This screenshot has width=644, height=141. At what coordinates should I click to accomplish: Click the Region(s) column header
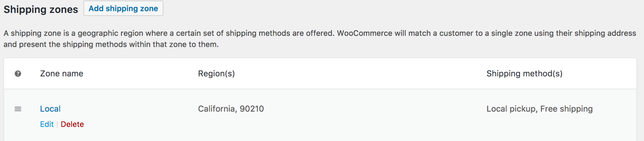pyautogui.click(x=216, y=74)
